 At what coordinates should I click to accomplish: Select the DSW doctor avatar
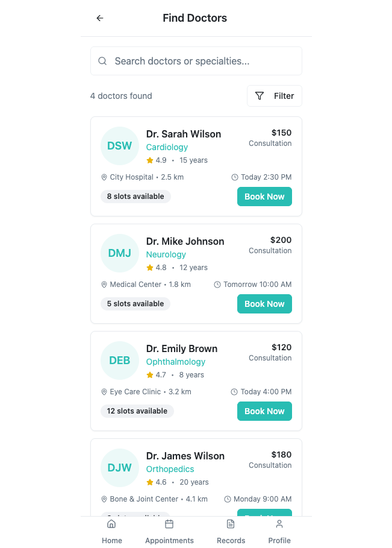pos(120,146)
